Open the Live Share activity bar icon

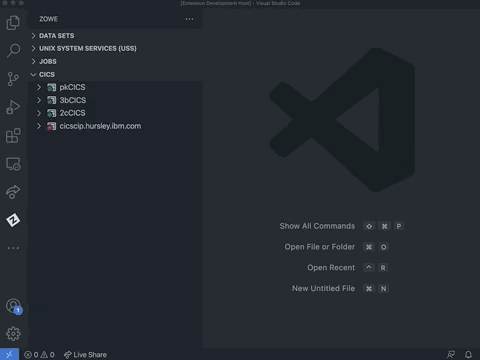[x=13, y=192]
